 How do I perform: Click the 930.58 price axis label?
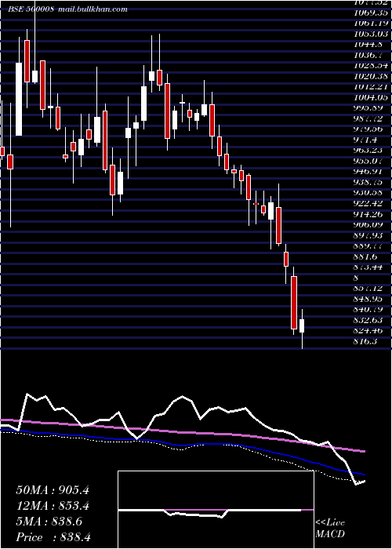click(x=369, y=193)
